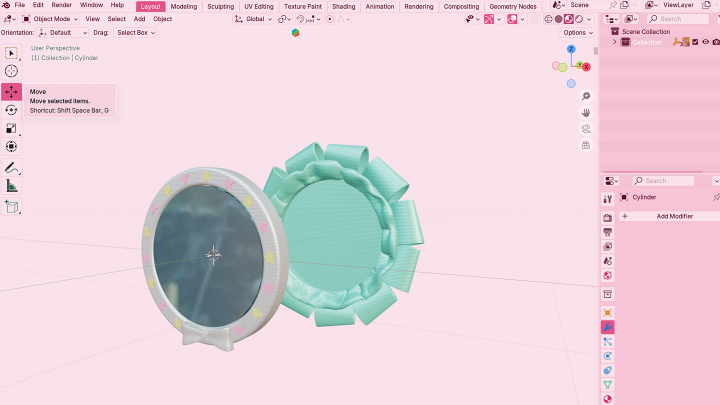This screenshot has height=405, width=720.
Task: Open the World properties tab
Action: pos(608,276)
